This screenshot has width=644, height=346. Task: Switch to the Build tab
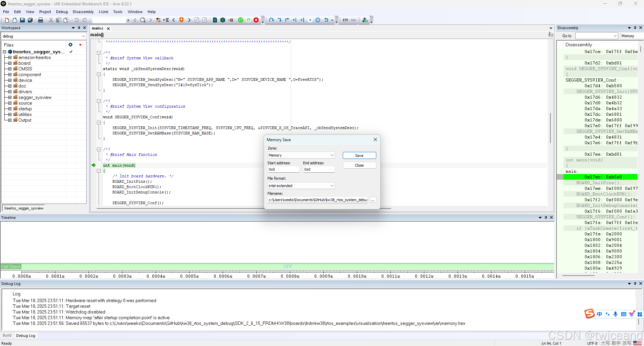[x=7, y=335]
